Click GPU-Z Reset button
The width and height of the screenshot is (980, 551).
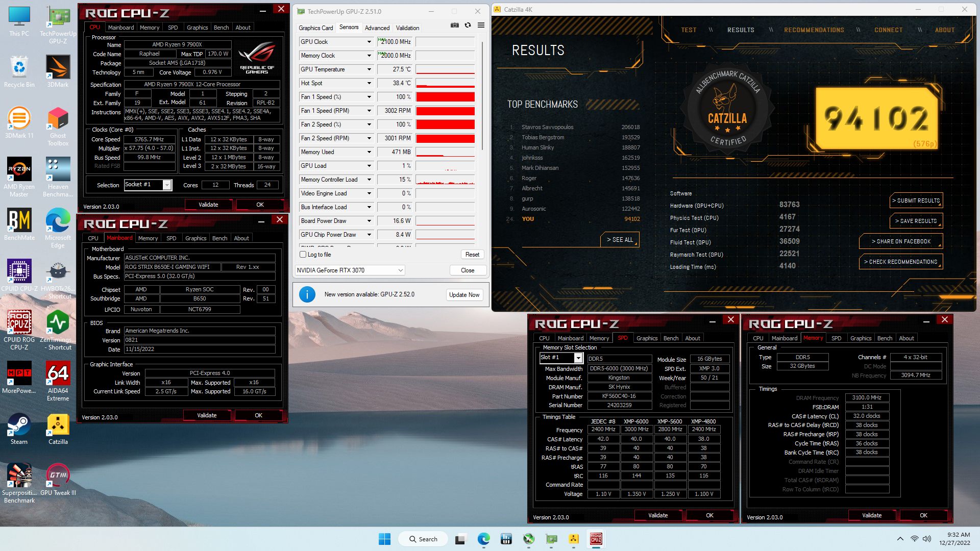[472, 255]
